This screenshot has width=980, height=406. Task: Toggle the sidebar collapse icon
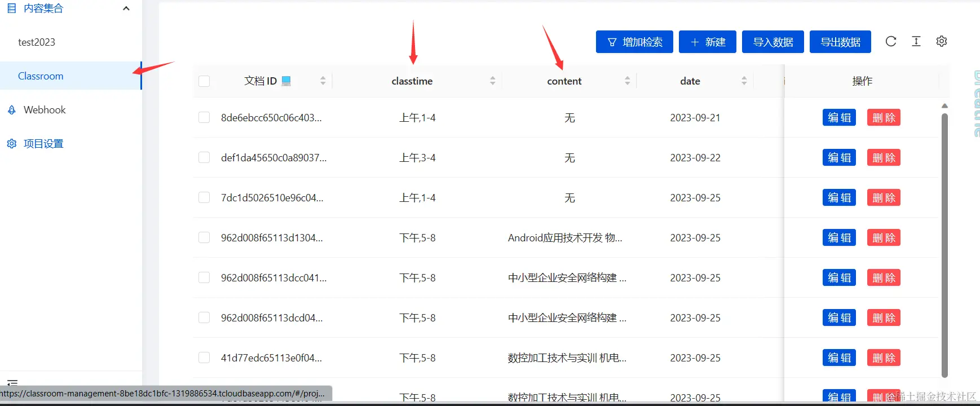tap(12, 383)
